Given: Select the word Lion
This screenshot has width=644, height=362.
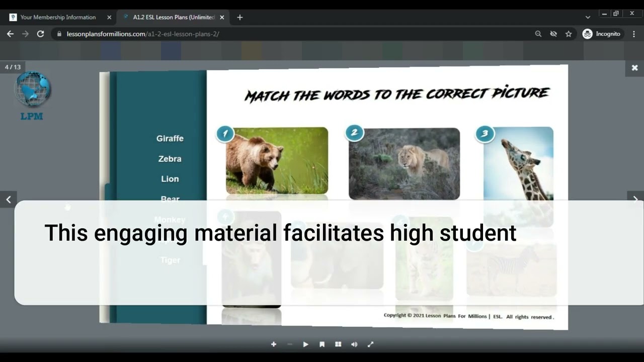Looking at the screenshot, I should pos(170,179).
